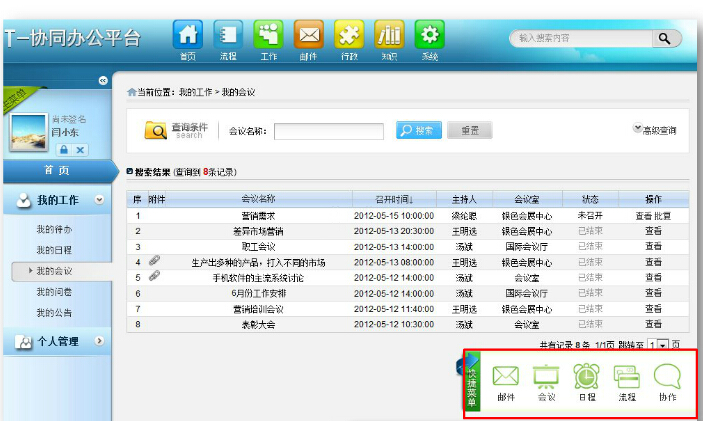Open the 知识 knowledge icon in top navigation

pyautogui.click(x=390, y=35)
